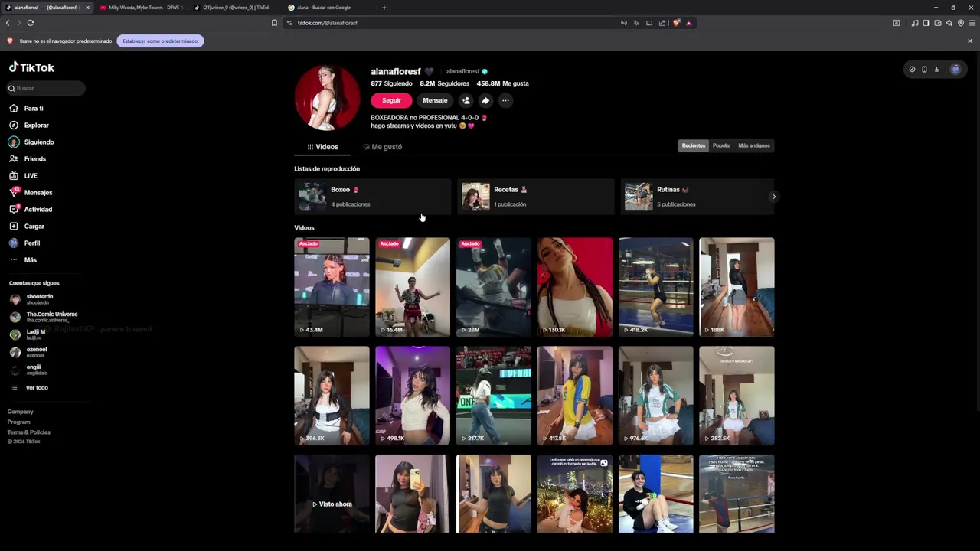The image size is (980, 551).
Task: Open Explorar in the sidebar
Action: point(29,126)
